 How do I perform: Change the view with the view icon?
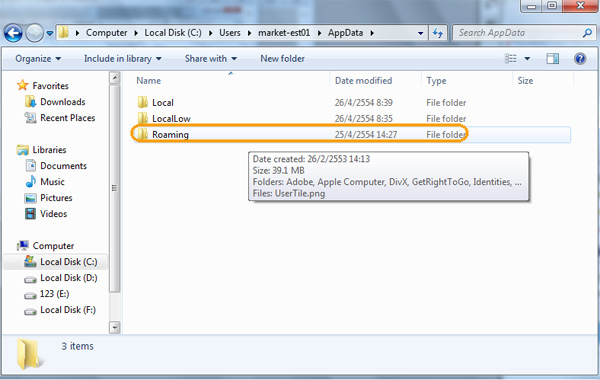pyautogui.click(x=510, y=59)
